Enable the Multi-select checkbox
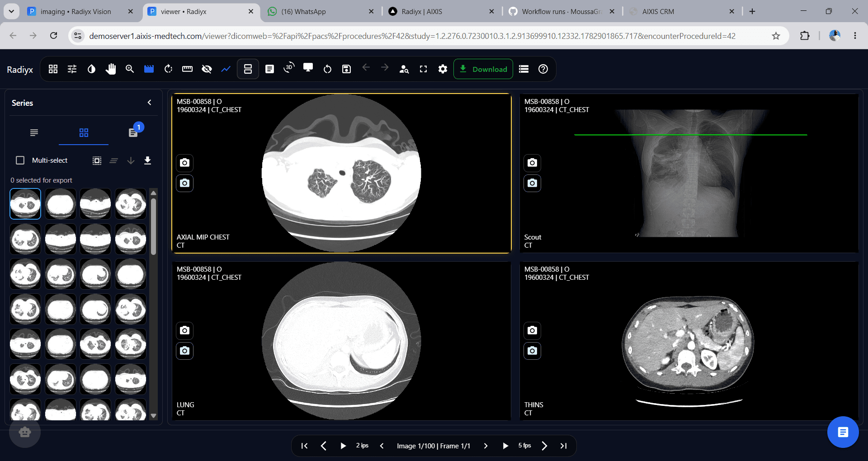The height and width of the screenshot is (461, 868). click(20, 160)
